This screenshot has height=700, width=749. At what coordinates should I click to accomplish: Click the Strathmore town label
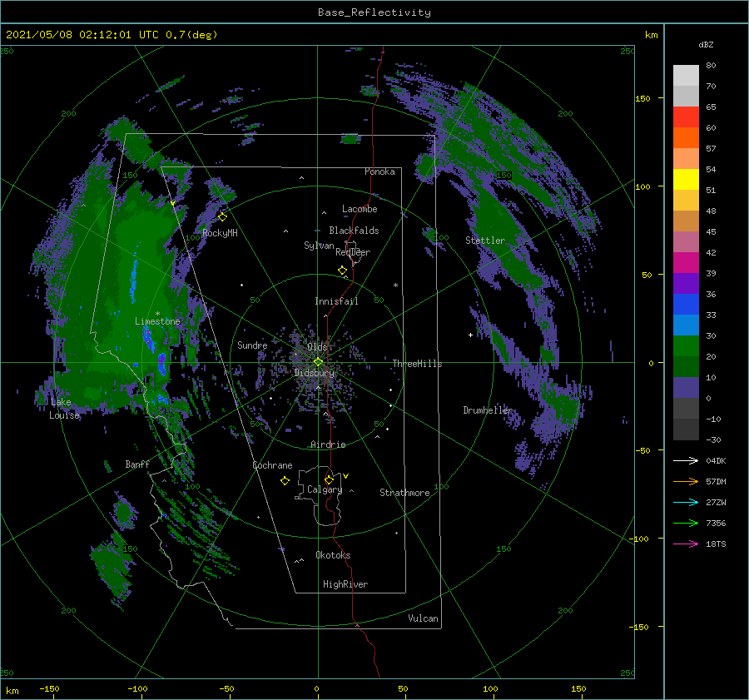[404, 493]
